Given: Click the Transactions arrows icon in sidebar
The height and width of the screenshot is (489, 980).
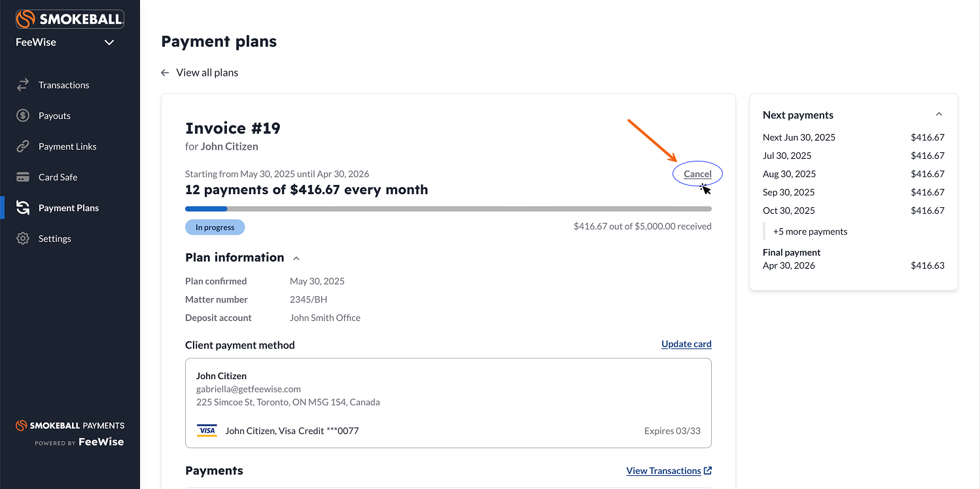Looking at the screenshot, I should coord(23,85).
